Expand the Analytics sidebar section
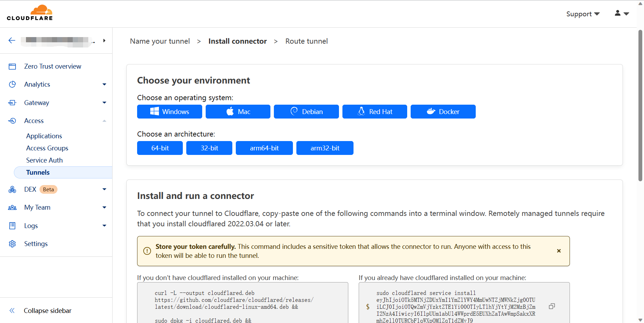 coord(104,84)
